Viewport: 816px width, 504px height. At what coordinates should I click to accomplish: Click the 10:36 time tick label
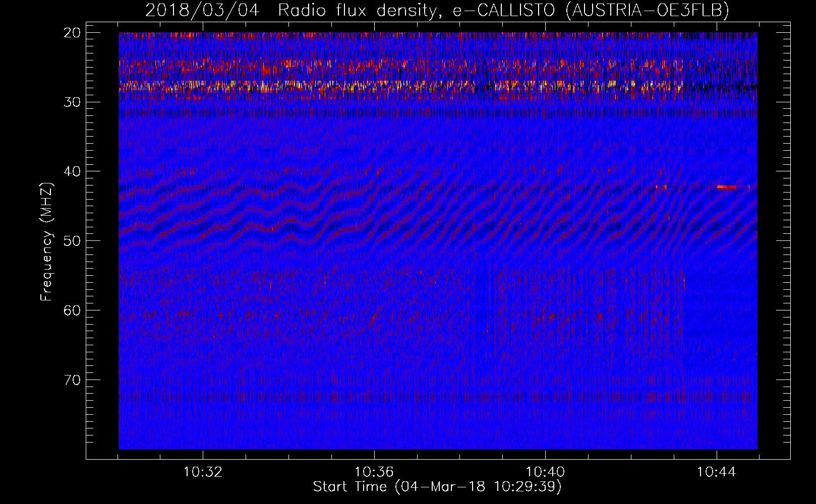[x=374, y=472]
